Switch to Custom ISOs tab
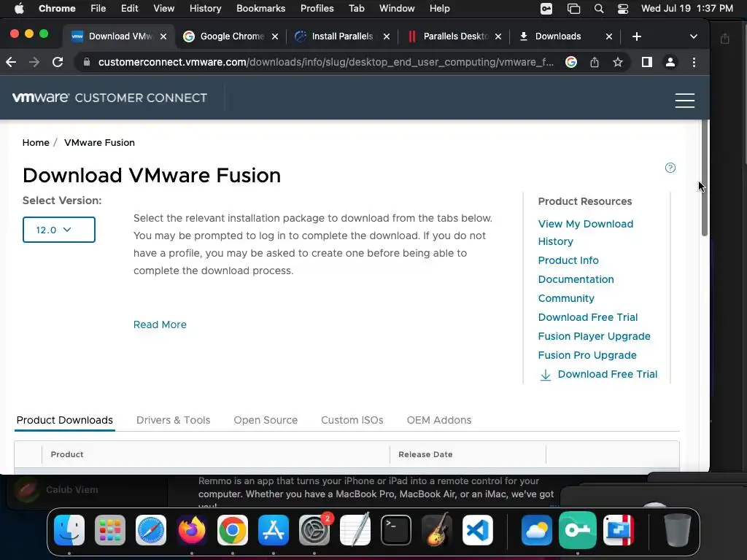Viewport: 747px width, 560px height. [352, 420]
